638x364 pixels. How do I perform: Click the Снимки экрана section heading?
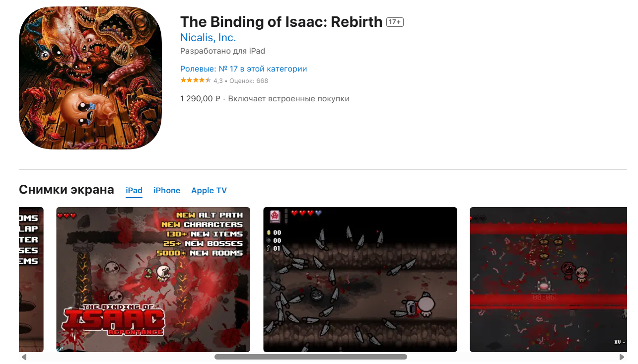coord(67,190)
